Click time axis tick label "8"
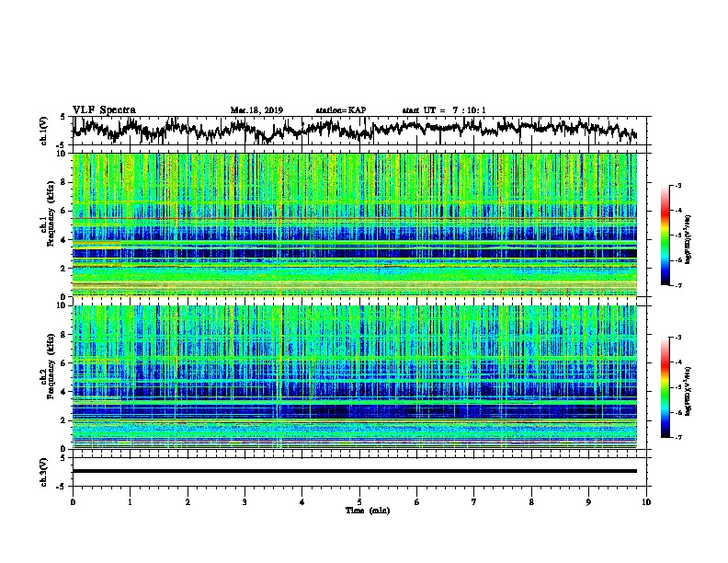Screen dimensions: 728x563 (x=531, y=502)
